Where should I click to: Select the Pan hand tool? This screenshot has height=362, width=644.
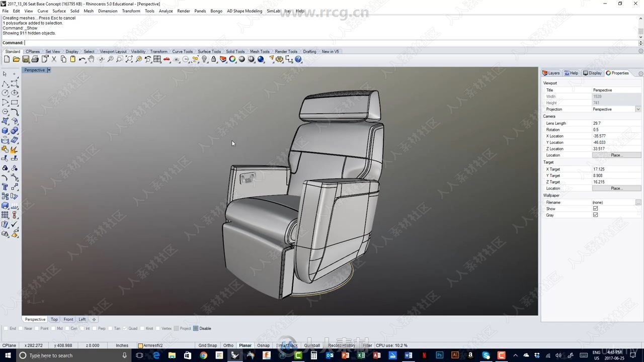pos(91,59)
